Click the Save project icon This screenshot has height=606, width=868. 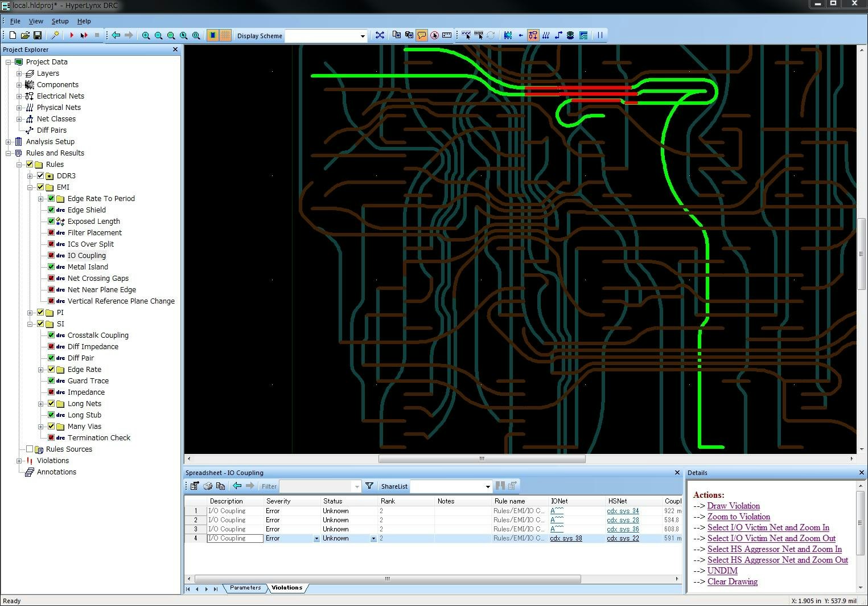coord(38,35)
